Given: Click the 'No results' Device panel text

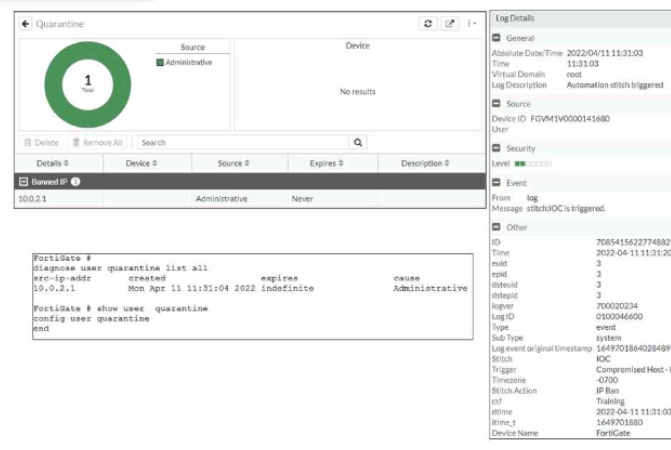Looking at the screenshot, I should click(x=357, y=92).
